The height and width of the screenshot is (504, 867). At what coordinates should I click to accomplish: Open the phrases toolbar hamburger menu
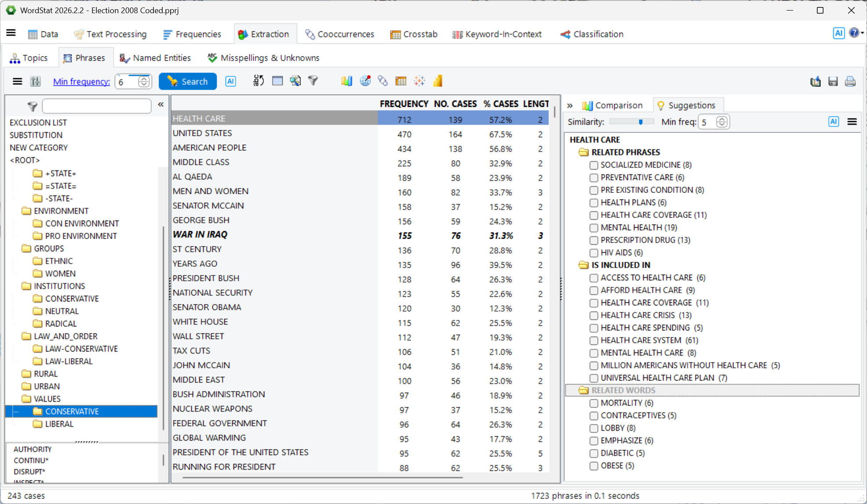click(x=18, y=81)
